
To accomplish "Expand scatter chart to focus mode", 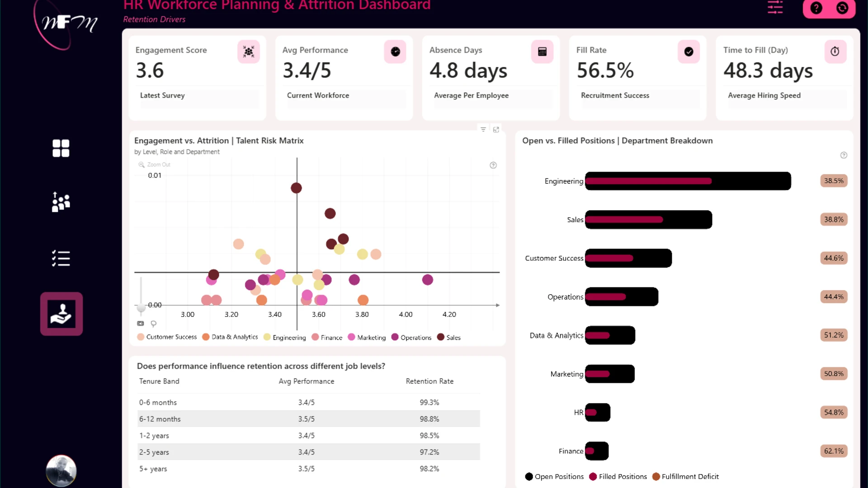I will pyautogui.click(x=496, y=130).
